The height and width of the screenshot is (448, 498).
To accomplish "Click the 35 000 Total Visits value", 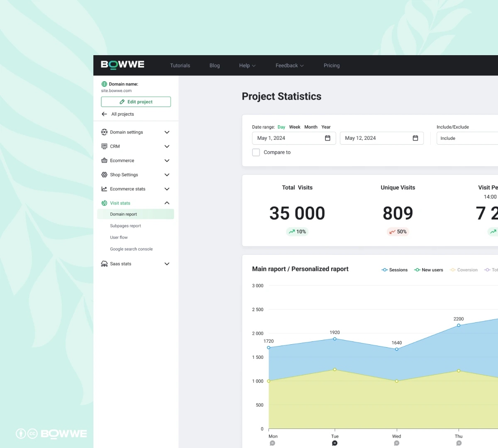I will click(297, 213).
